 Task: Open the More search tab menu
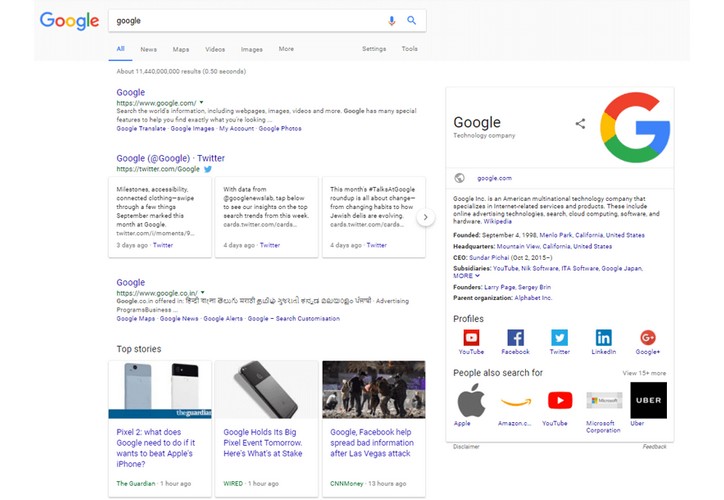[x=286, y=48]
